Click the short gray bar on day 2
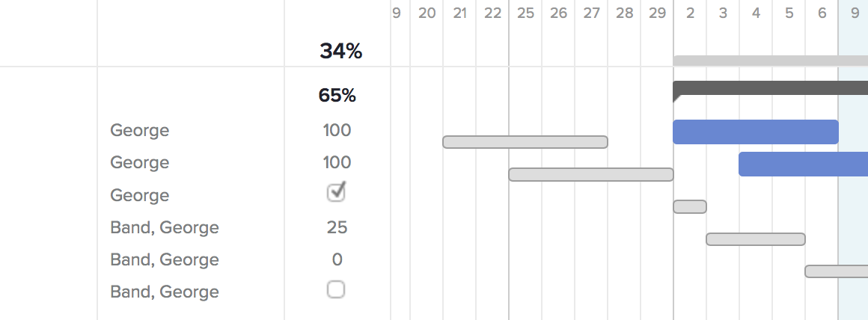Viewport: 868px width, 320px height. click(689, 206)
